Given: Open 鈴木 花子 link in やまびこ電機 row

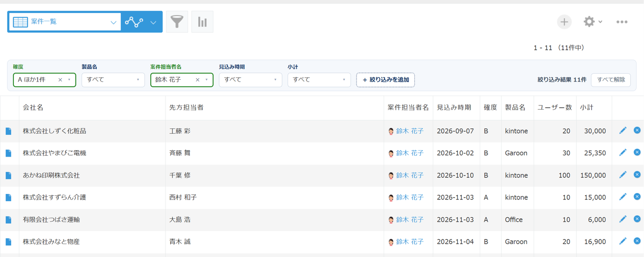Looking at the screenshot, I should pyautogui.click(x=409, y=153).
